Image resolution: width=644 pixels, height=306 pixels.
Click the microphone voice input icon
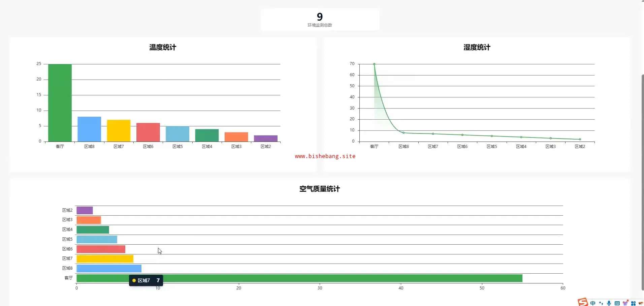(x=609, y=303)
